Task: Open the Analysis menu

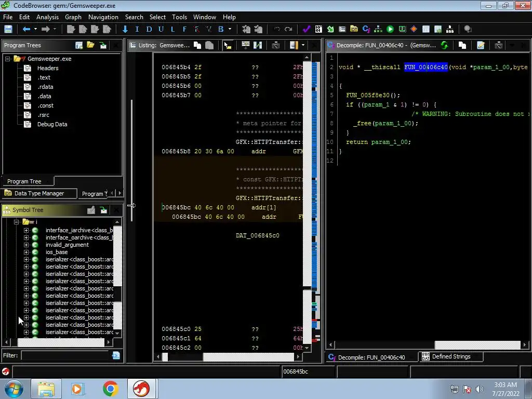Action: coord(47,17)
